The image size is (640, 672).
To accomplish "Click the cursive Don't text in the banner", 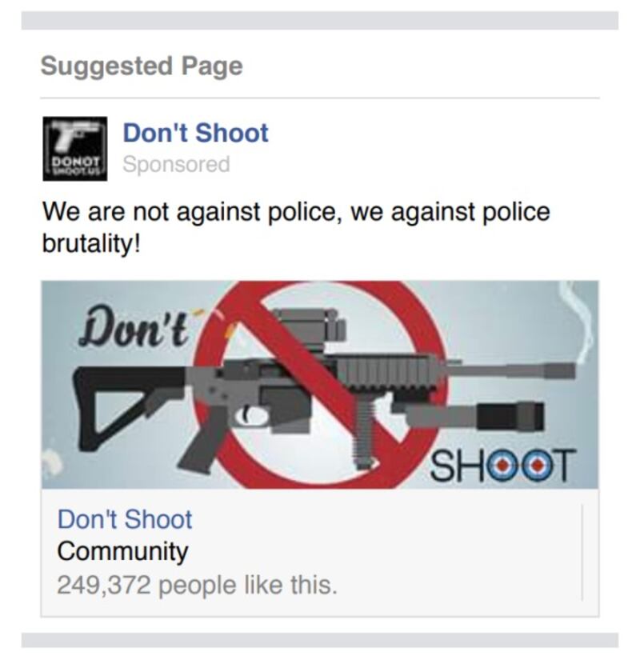I will point(133,326).
